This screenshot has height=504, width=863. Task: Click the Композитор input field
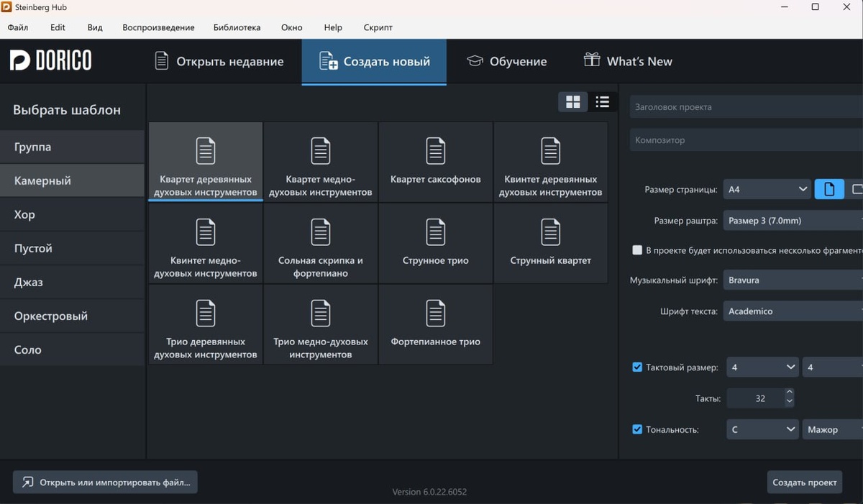(746, 140)
